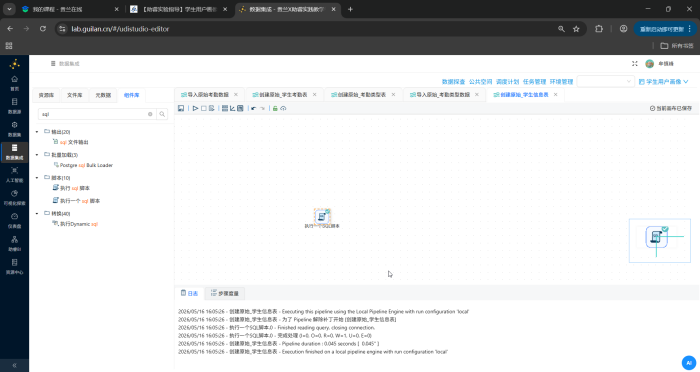This screenshot has height=372, width=700.
Task: Open the 创建原始_考勤类型表 pipeline tab
Action: (358, 95)
